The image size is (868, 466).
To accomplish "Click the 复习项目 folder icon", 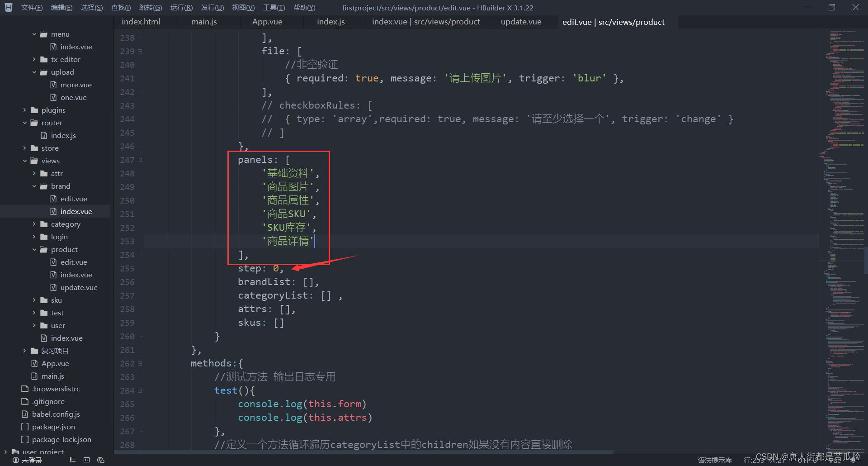I will 34,351.
